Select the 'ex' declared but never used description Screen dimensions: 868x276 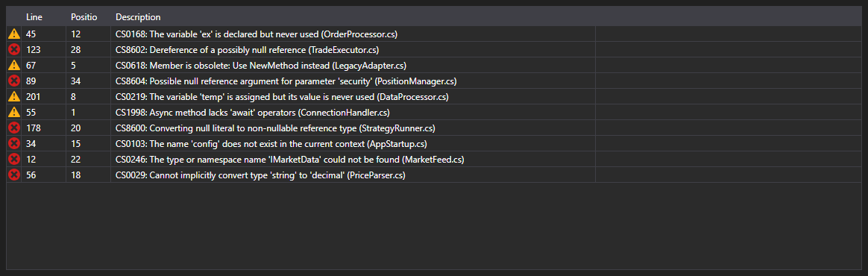pos(257,34)
